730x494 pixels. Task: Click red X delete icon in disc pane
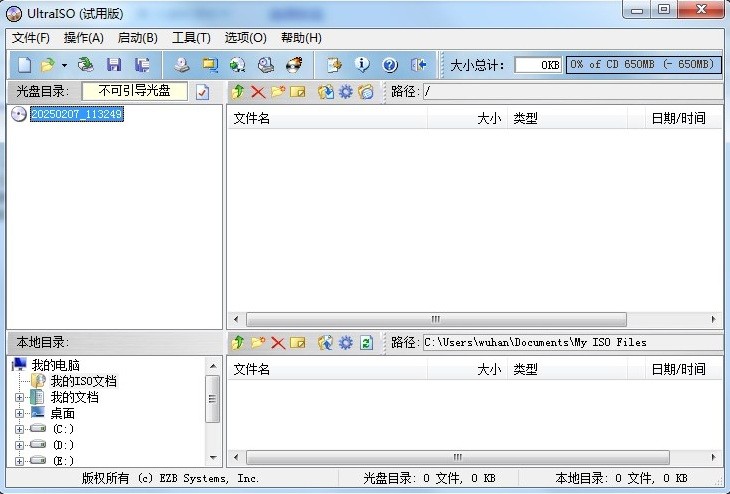click(x=258, y=92)
